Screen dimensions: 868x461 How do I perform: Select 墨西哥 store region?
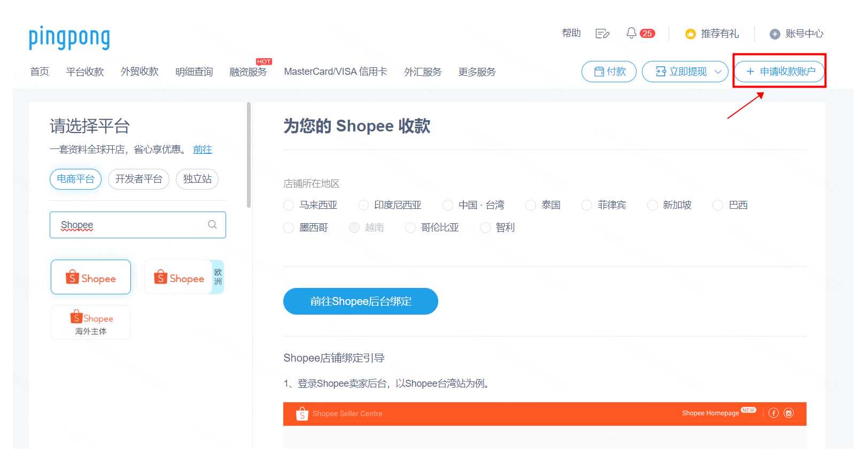point(289,228)
